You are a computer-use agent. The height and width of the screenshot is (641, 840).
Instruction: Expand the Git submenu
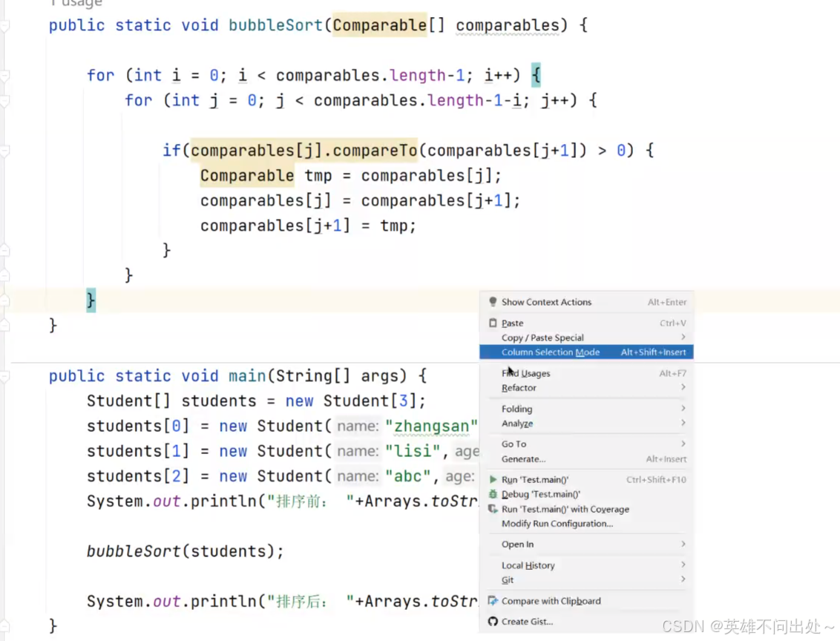(x=587, y=579)
